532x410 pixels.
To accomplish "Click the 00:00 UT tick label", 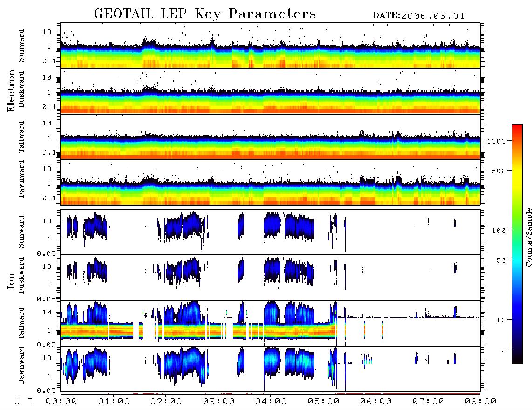I will point(61,402).
